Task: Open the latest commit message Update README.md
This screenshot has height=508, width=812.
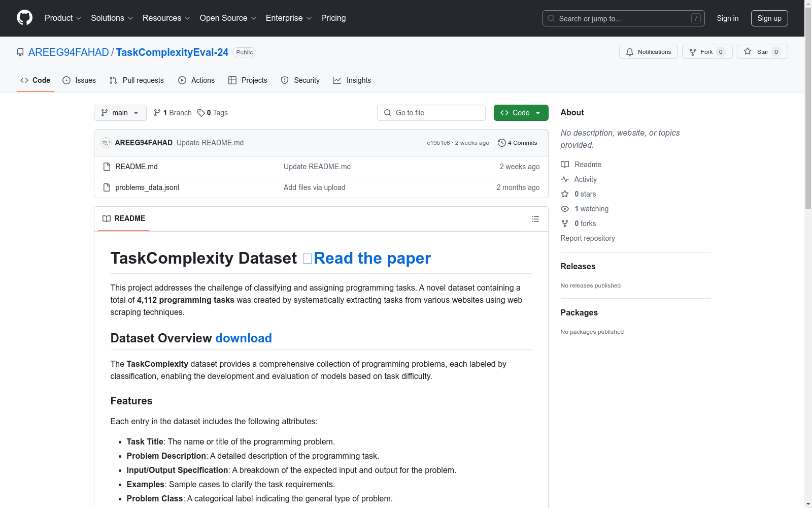Action: pos(210,143)
